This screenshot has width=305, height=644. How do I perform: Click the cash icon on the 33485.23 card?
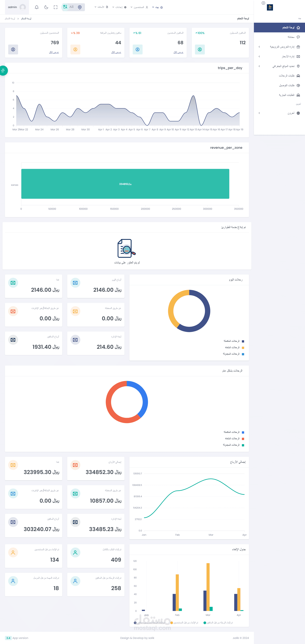pos(75,522)
